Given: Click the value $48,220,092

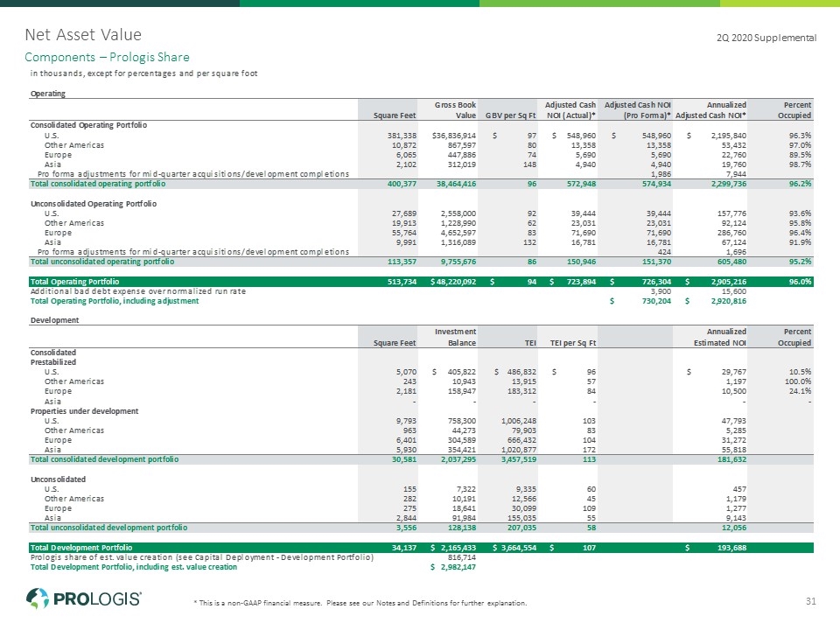Looking at the screenshot, I should (x=453, y=282).
